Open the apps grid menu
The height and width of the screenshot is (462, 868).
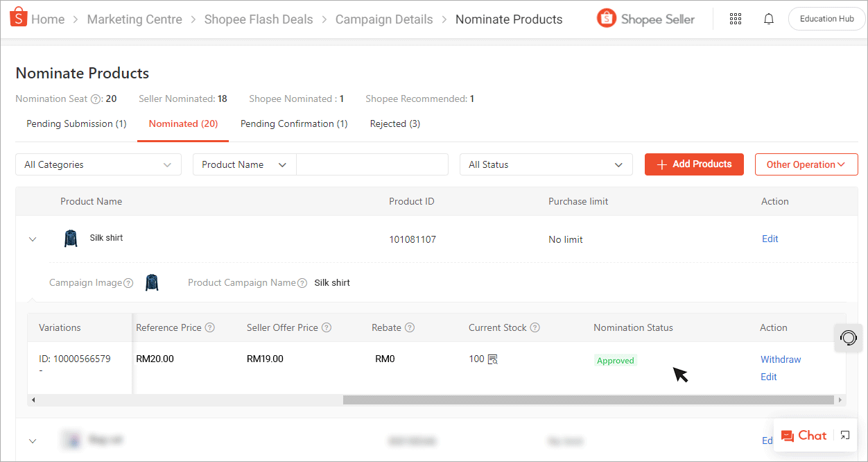pyautogui.click(x=736, y=19)
